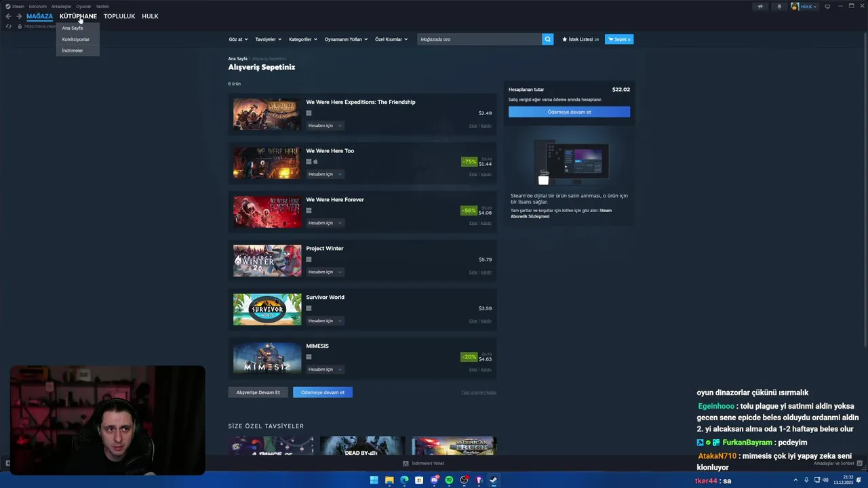Open the Windows notification bell in tray
This screenshot has width=868, height=488.
[859, 481]
